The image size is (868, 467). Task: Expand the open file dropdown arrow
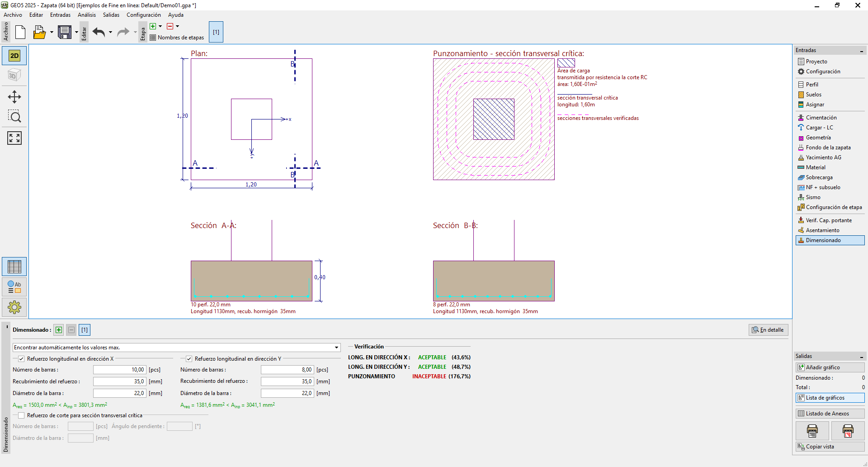(x=52, y=32)
